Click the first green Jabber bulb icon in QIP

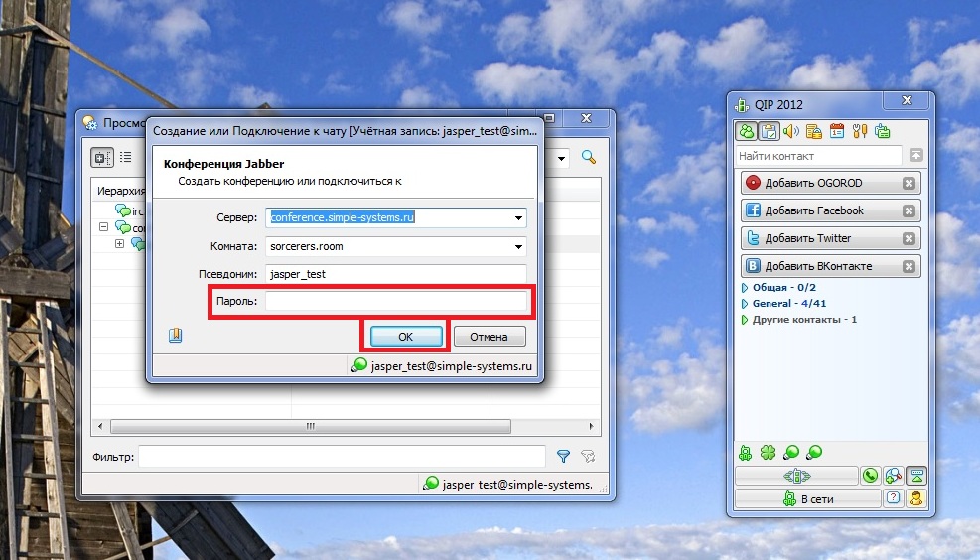(791, 452)
